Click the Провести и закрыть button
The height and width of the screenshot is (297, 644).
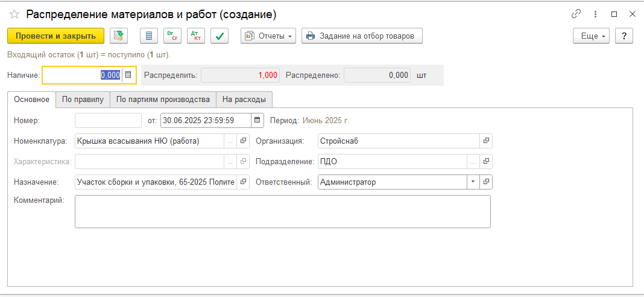pos(55,36)
